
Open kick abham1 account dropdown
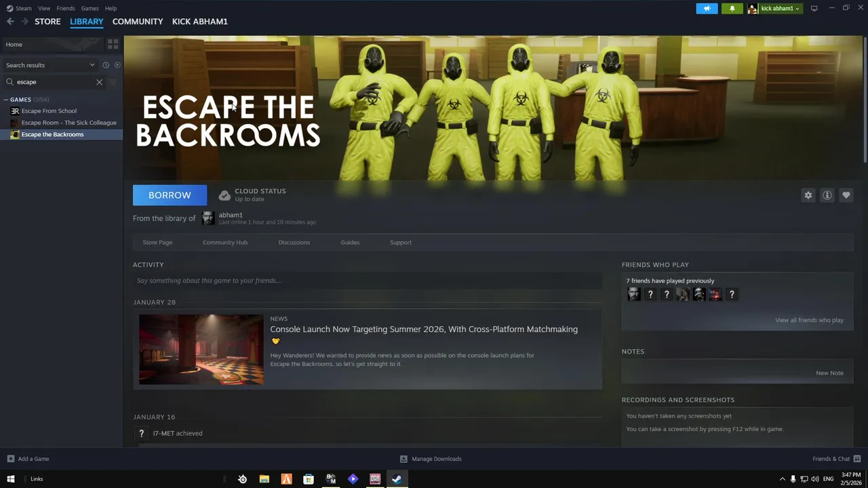tap(774, 8)
